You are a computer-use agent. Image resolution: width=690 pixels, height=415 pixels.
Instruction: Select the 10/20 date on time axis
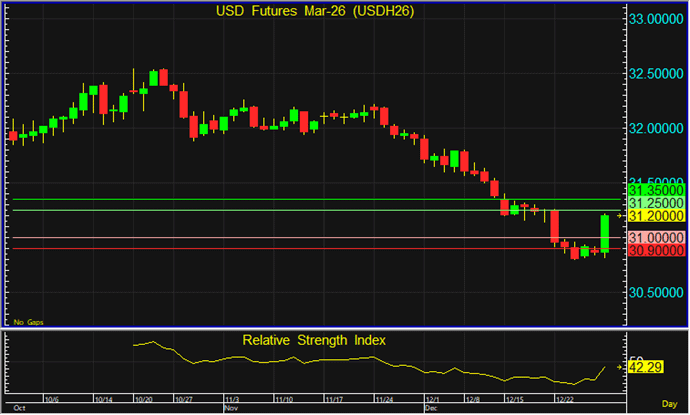pyautogui.click(x=143, y=397)
